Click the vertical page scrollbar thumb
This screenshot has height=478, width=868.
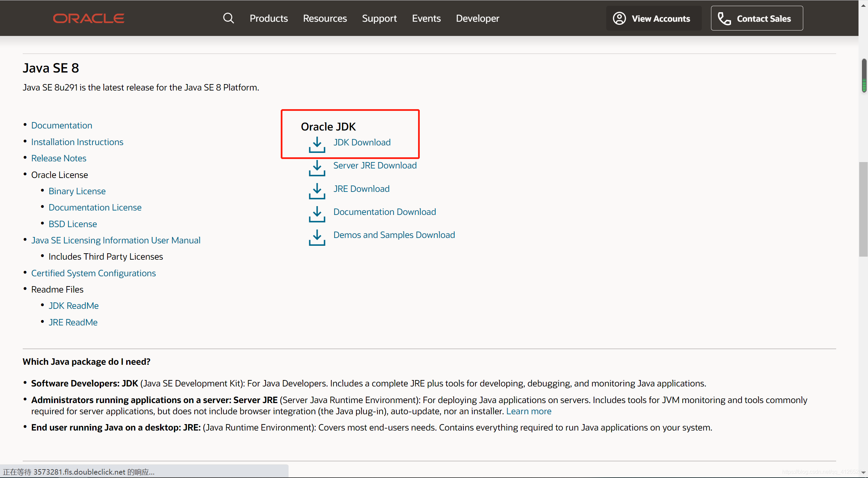[863, 210]
